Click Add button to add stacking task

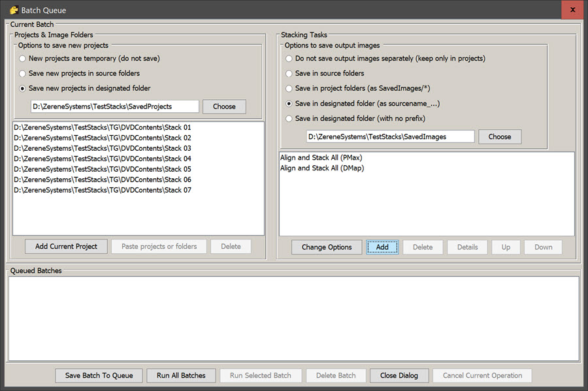[382, 247]
